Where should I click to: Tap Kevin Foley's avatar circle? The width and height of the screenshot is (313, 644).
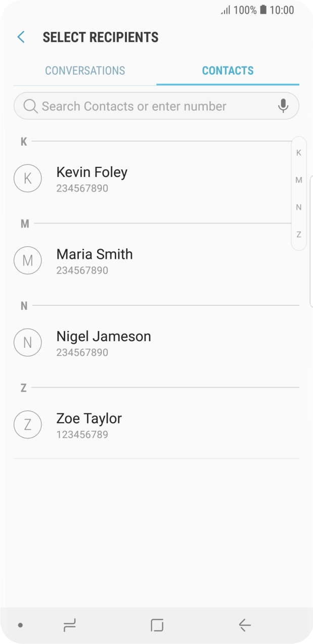pos(28,178)
